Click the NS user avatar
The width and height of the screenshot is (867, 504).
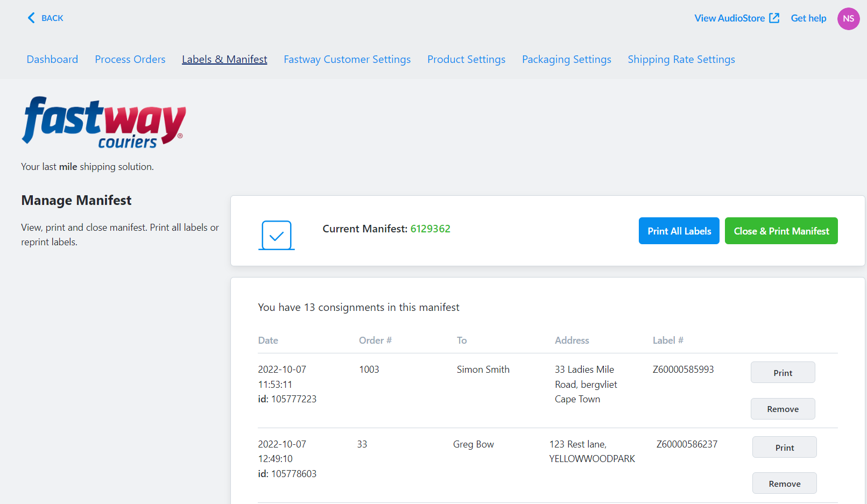point(848,18)
